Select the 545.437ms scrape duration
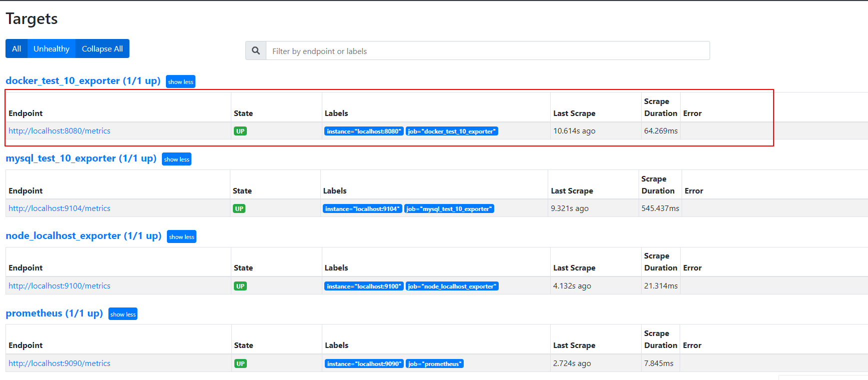Screen dimensions: 868x380 point(660,208)
